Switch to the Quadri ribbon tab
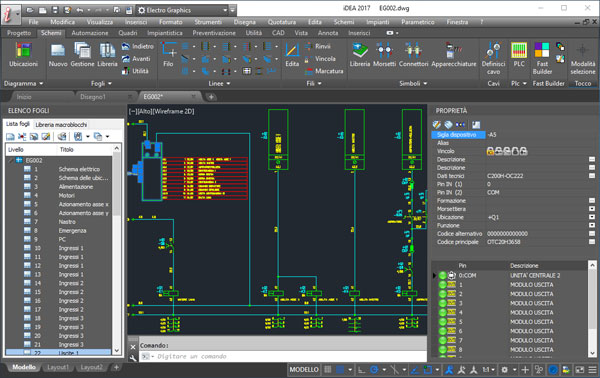600x378 pixels. (128, 33)
